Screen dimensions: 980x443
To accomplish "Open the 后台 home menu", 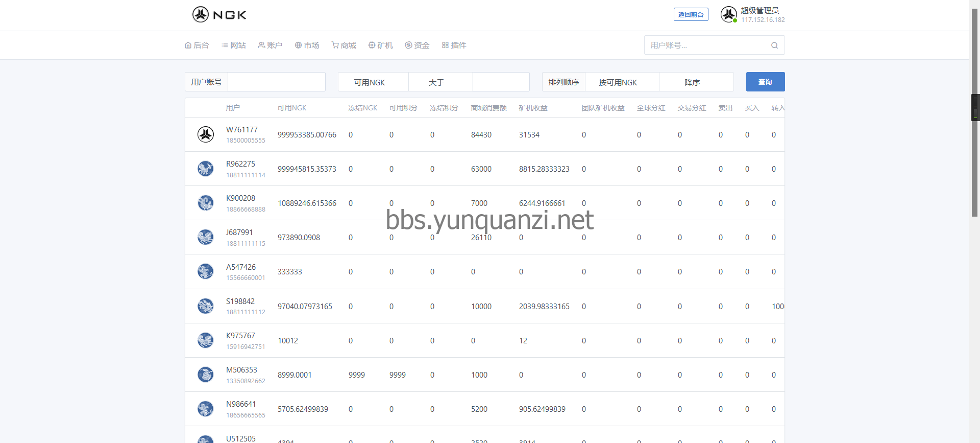I will tap(197, 45).
